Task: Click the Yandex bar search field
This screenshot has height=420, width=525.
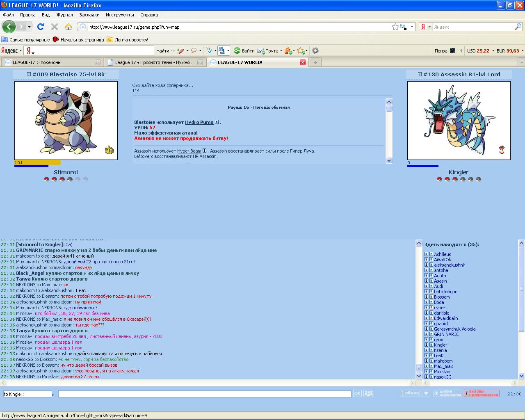Action: pos(93,51)
